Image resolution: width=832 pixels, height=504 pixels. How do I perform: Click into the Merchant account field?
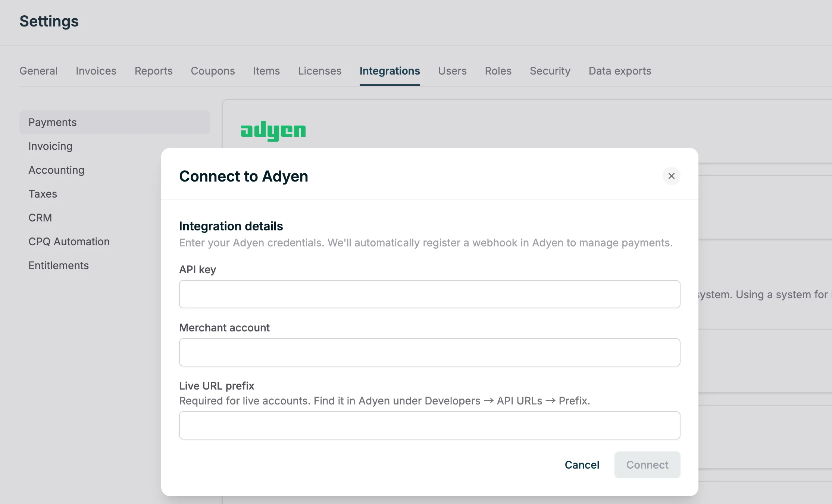[x=429, y=352]
